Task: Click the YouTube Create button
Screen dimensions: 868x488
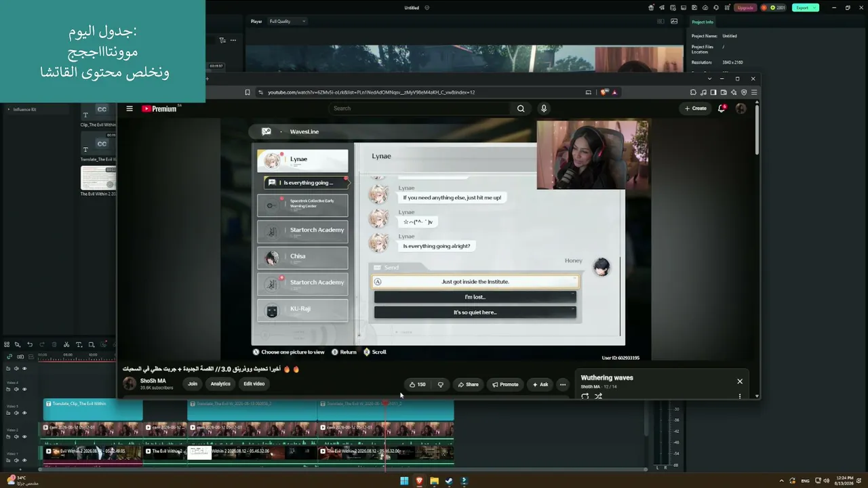Action: 695,108
